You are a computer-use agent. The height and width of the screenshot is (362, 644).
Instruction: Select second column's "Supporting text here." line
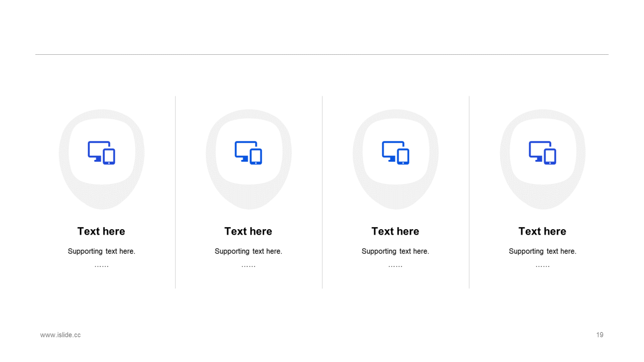pyautogui.click(x=249, y=251)
